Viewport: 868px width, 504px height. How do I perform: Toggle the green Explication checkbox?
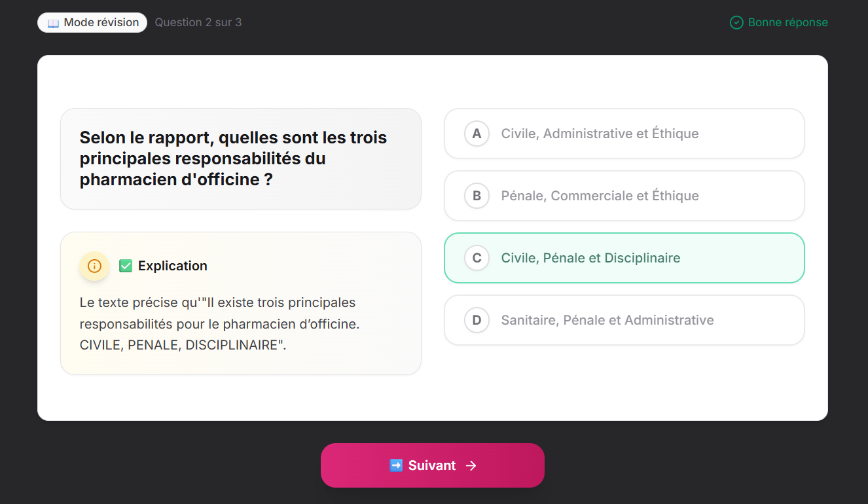(x=125, y=266)
